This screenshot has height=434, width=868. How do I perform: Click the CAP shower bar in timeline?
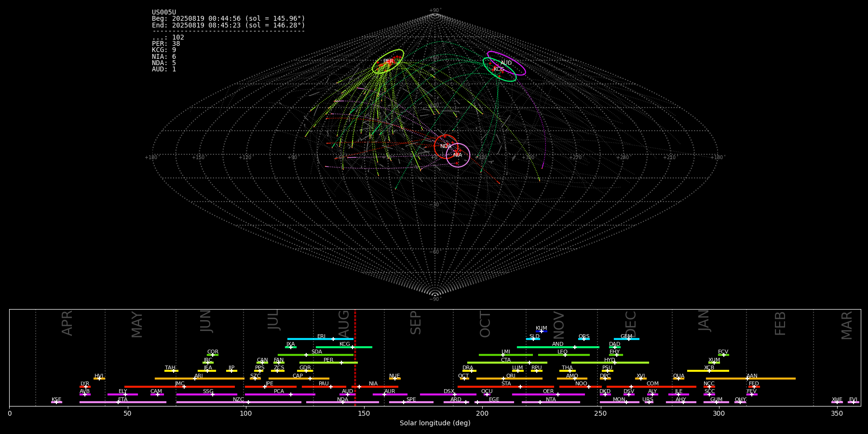(x=299, y=379)
